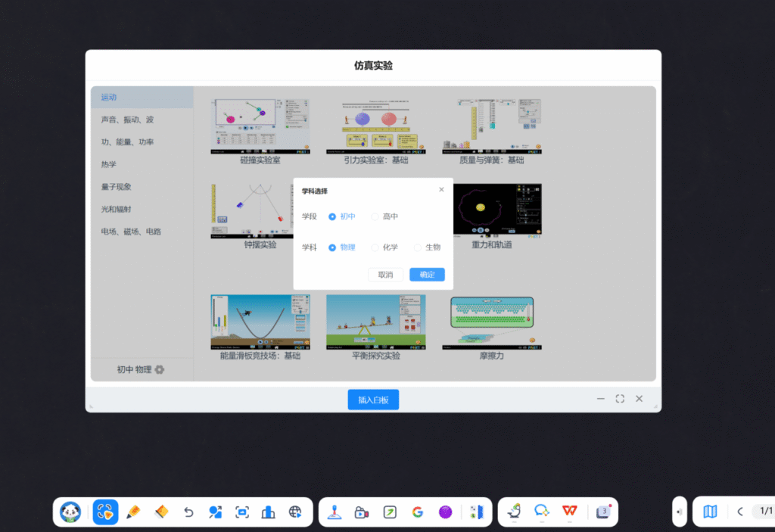Click the gear icon beside 初中 物理
This screenshot has height=532, width=775.
pos(160,370)
